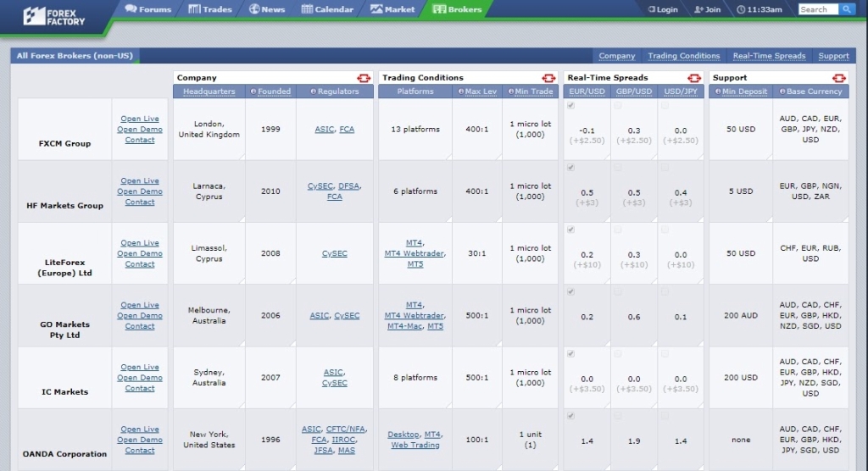
Task: Click Contact link for LiteForex
Action: [140, 264]
